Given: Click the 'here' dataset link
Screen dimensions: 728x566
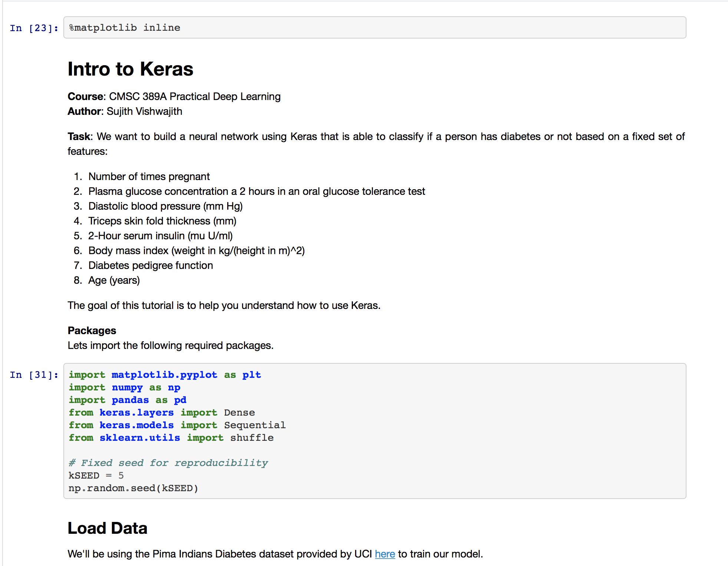Looking at the screenshot, I should (385, 554).
